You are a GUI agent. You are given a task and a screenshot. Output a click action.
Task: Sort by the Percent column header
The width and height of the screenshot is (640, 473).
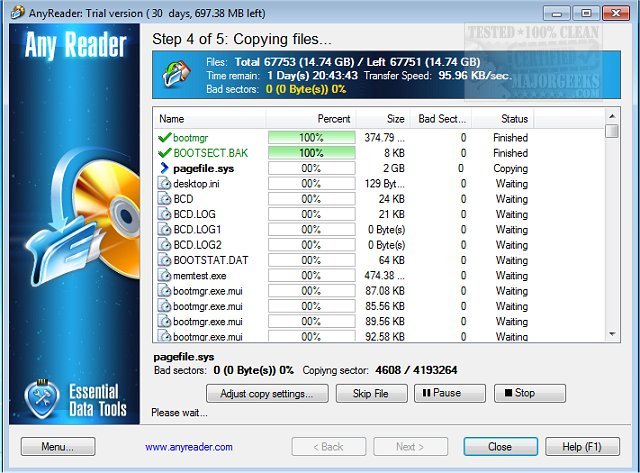311,119
